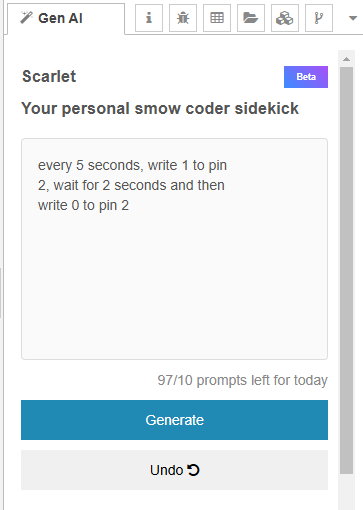Screen dimensions: 363x510
Task: Open the configuration nodes cubes tab
Action: [285, 18]
